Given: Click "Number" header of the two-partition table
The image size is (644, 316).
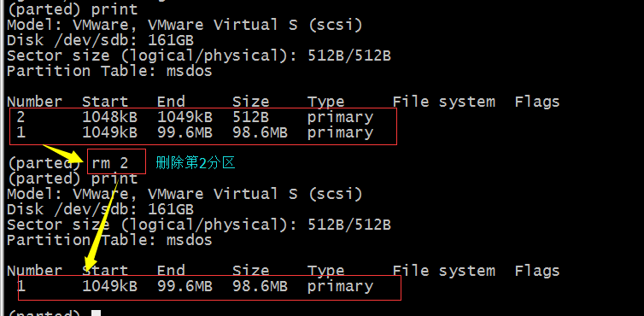Looking at the screenshot, I should point(34,102).
